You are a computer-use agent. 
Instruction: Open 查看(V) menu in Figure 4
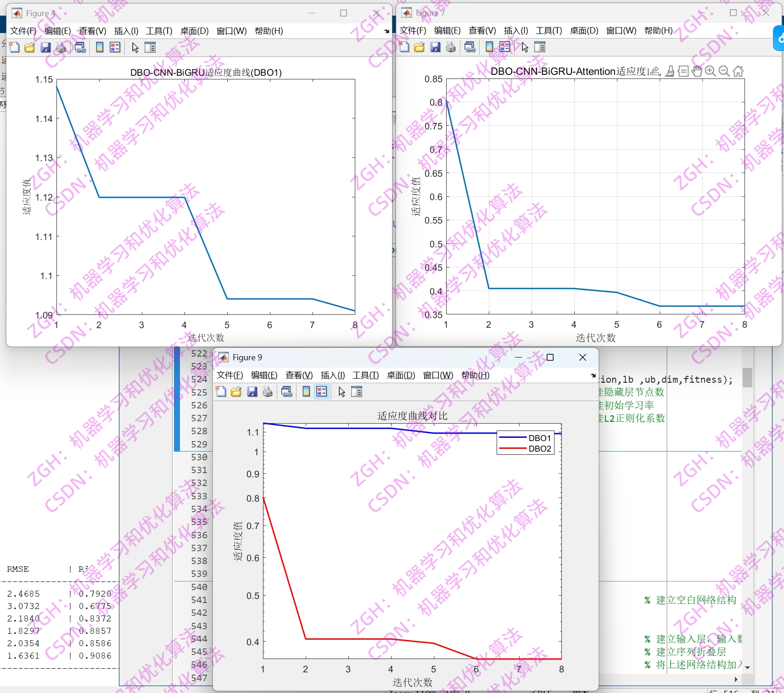(93, 31)
